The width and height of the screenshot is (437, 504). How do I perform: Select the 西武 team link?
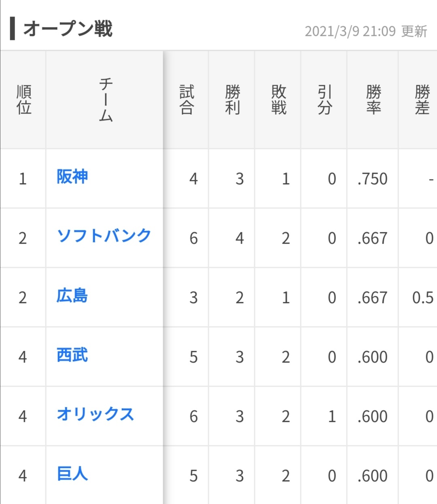[x=72, y=355]
